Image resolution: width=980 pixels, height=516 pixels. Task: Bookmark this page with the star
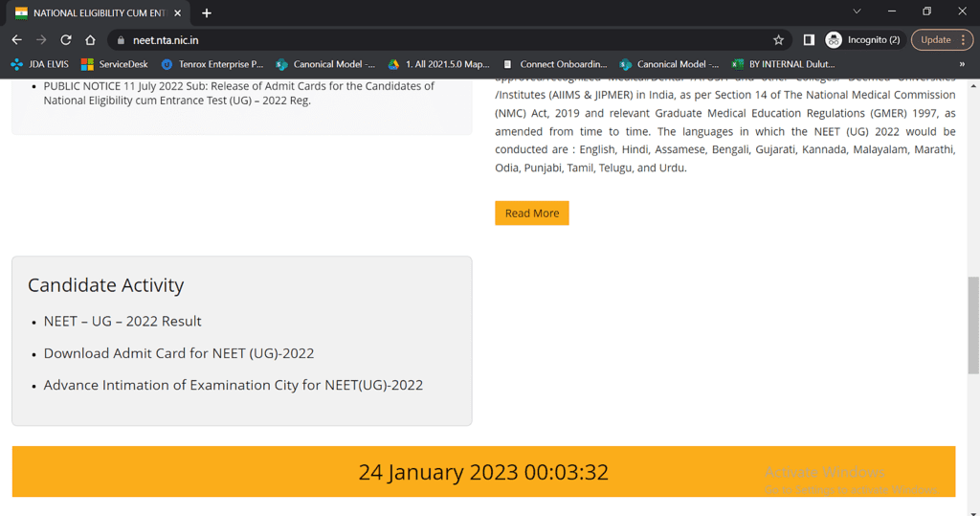[x=778, y=40]
